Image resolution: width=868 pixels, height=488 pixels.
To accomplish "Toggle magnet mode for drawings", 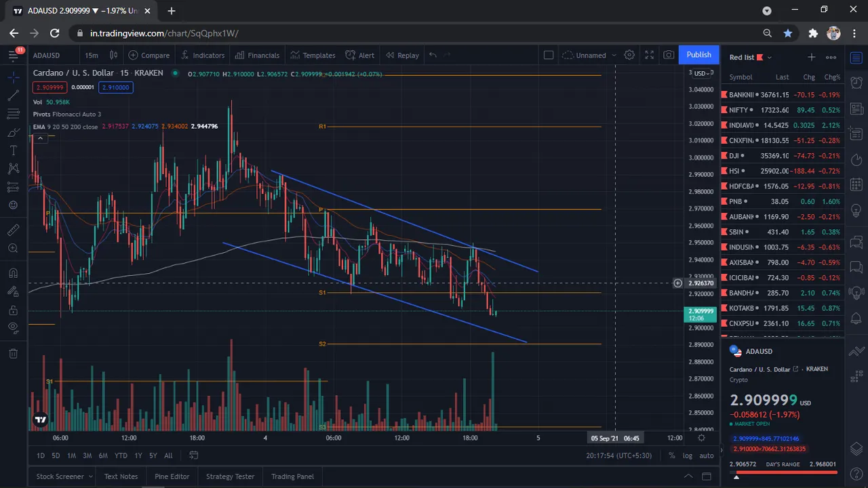I will (x=13, y=274).
